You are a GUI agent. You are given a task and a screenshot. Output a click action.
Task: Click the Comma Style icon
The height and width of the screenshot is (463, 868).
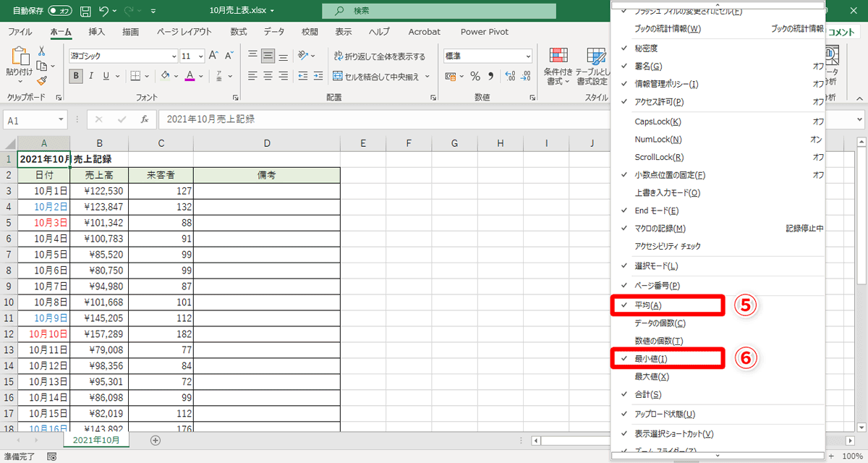[490, 76]
